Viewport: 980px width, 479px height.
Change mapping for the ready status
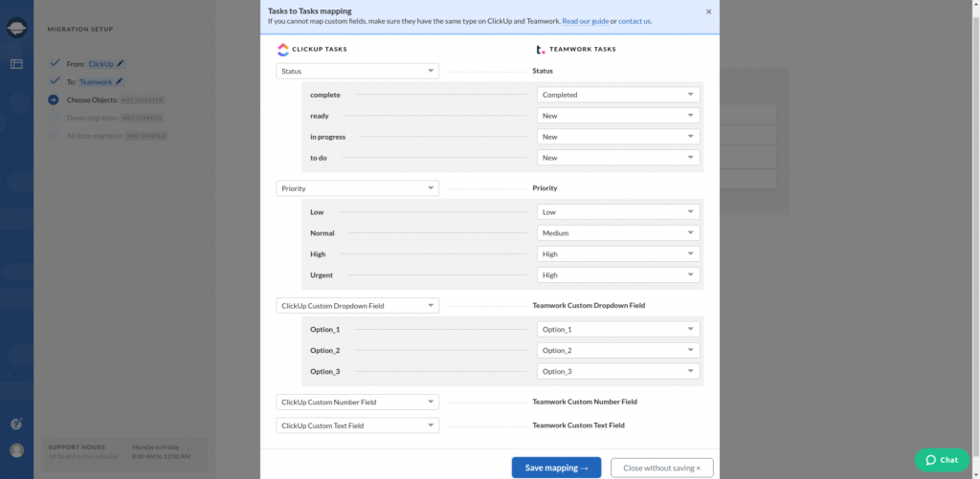click(x=618, y=116)
